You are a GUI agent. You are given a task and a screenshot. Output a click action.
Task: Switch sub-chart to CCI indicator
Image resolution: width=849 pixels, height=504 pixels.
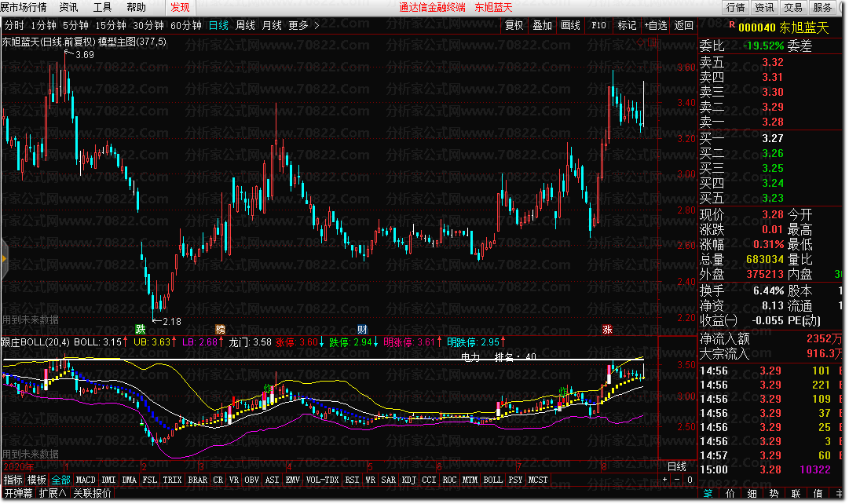click(429, 480)
